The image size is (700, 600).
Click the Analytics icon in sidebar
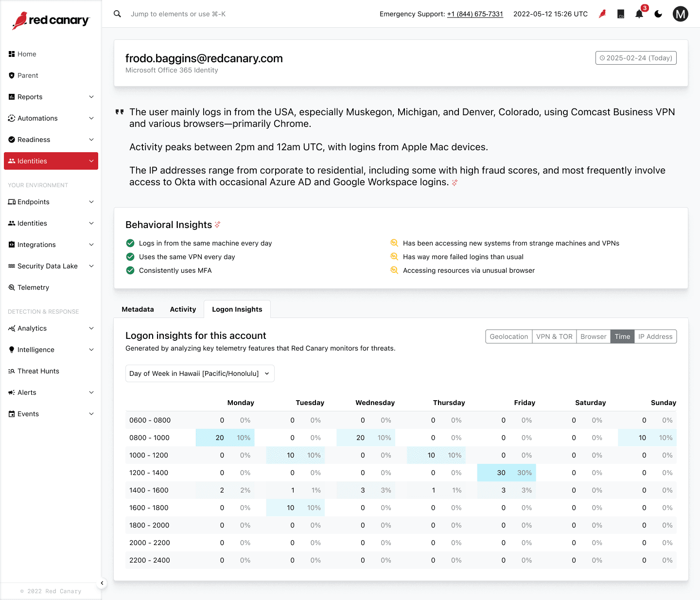[x=12, y=328]
